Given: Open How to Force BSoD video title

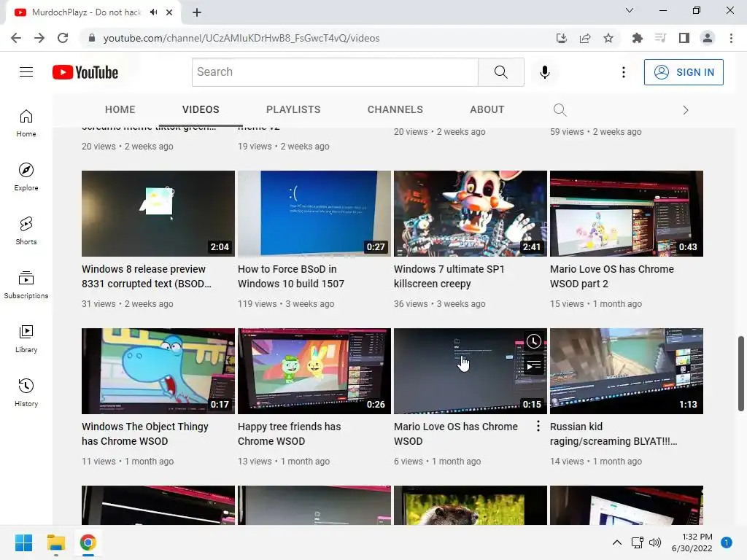Looking at the screenshot, I should coord(291,276).
